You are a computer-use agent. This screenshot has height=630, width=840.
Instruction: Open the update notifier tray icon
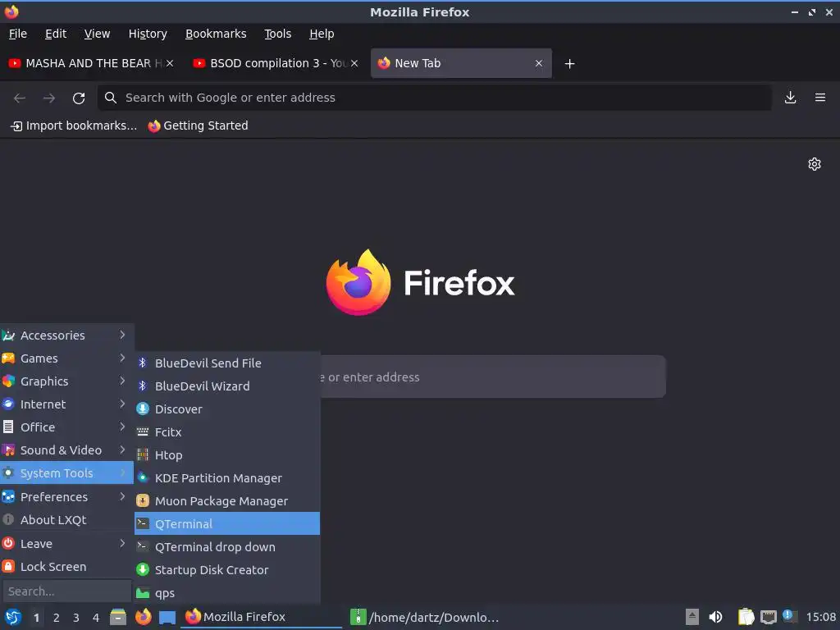coord(790,616)
